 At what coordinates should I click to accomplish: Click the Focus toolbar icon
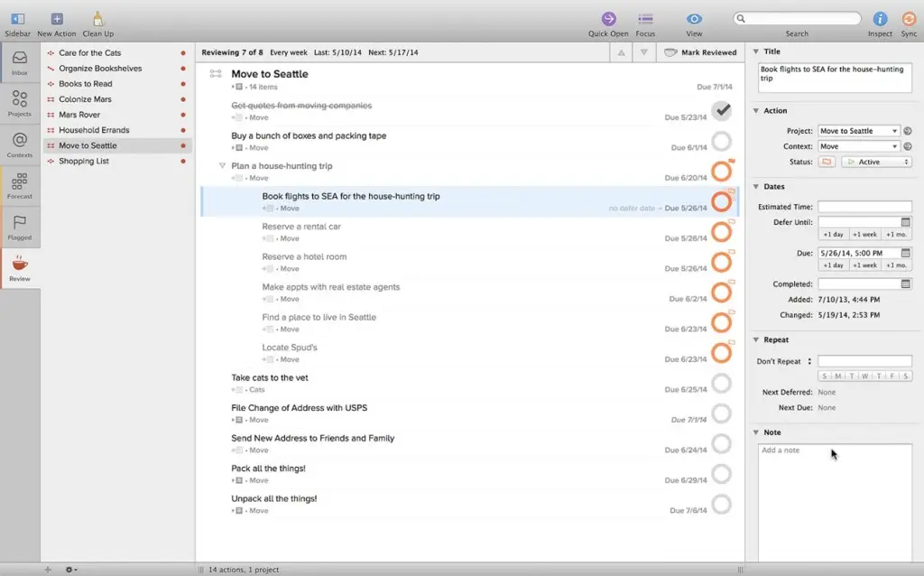click(x=645, y=19)
